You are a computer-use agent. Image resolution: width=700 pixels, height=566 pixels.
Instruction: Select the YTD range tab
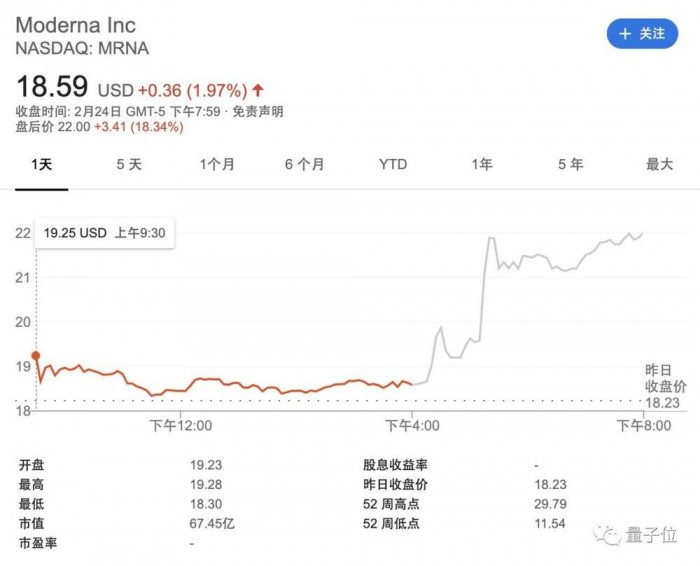[393, 164]
